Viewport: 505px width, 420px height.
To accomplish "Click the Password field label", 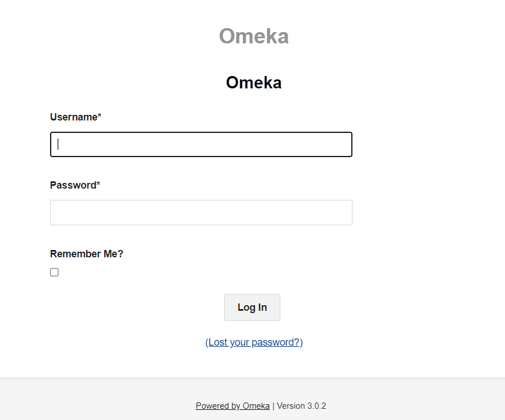I will pyautogui.click(x=73, y=185).
